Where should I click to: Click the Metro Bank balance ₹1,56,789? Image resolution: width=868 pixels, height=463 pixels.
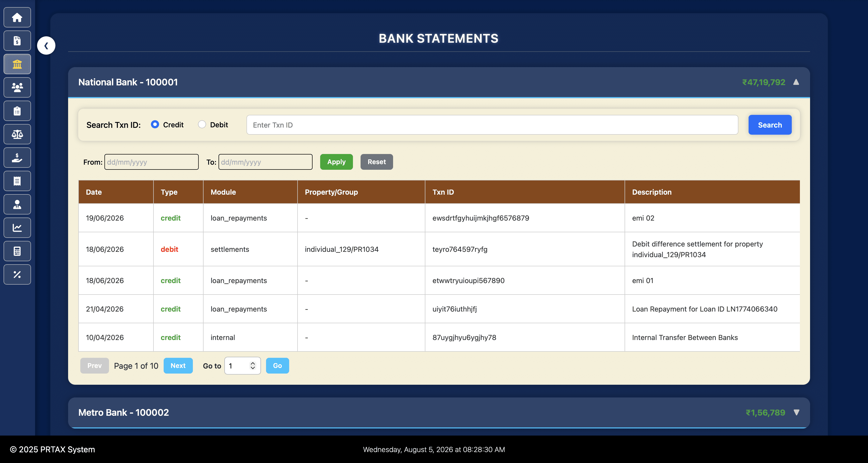(x=765, y=412)
